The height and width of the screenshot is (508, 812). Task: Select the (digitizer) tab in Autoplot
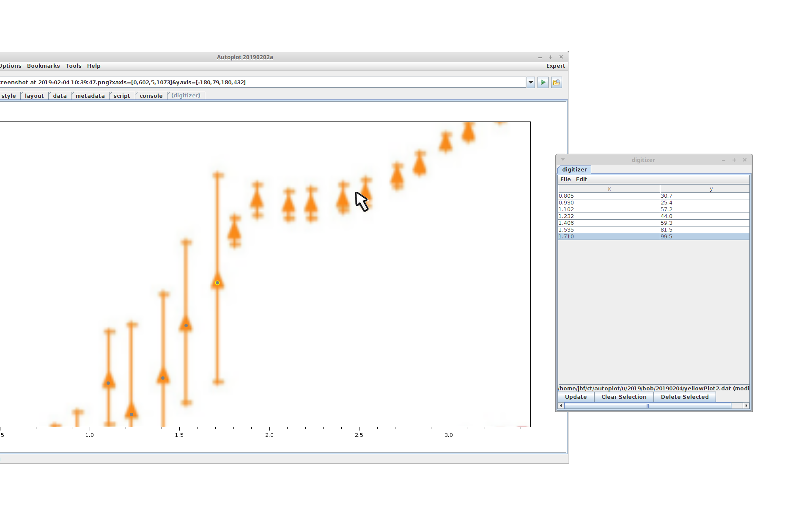tap(186, 96)
